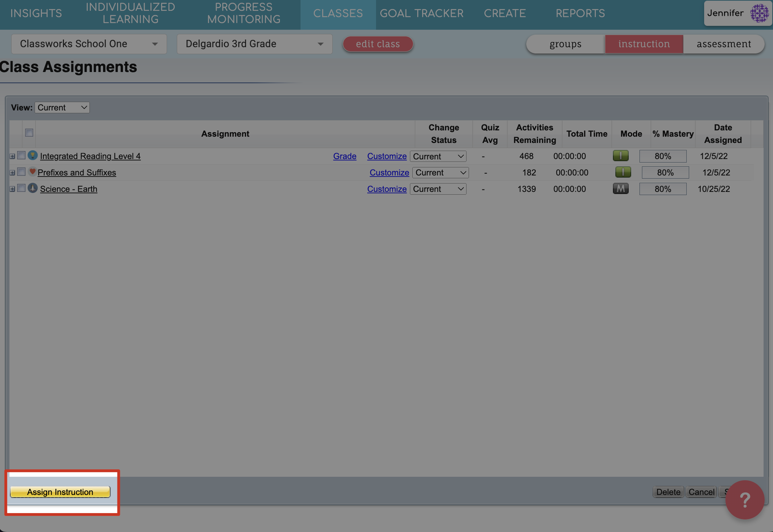The image size is (773, 532).
Task: Switch to the assessment tab
Action: pyautogui.click(x=723, y=44)
